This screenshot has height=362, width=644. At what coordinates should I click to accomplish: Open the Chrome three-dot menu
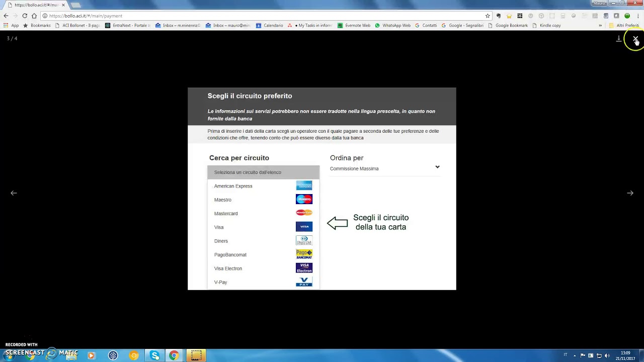pyautogui.click(x=638, y=16)
